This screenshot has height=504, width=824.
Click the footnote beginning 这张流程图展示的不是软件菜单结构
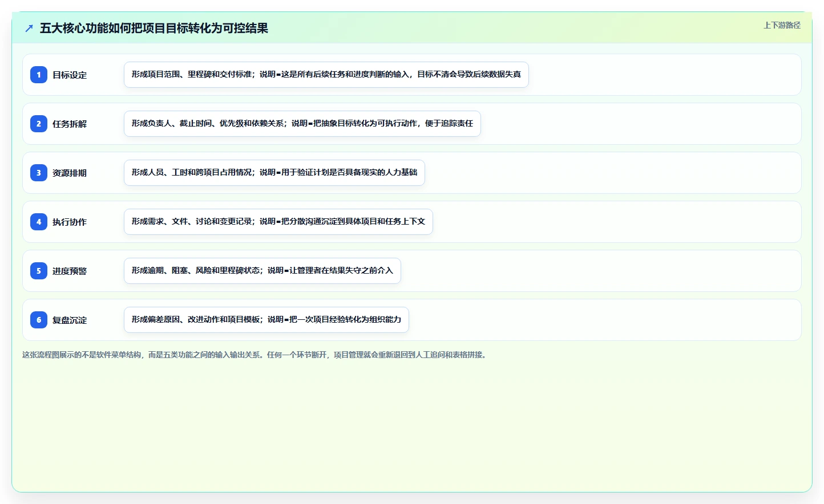(255, 355)
